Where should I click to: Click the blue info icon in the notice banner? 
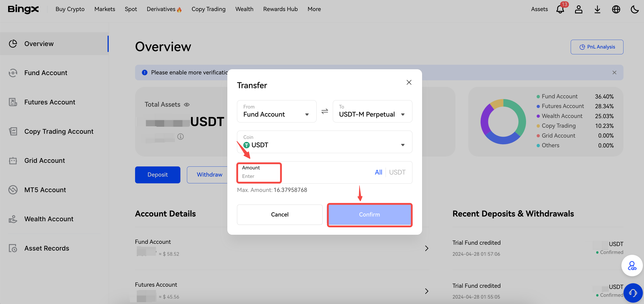coord(145,72)
